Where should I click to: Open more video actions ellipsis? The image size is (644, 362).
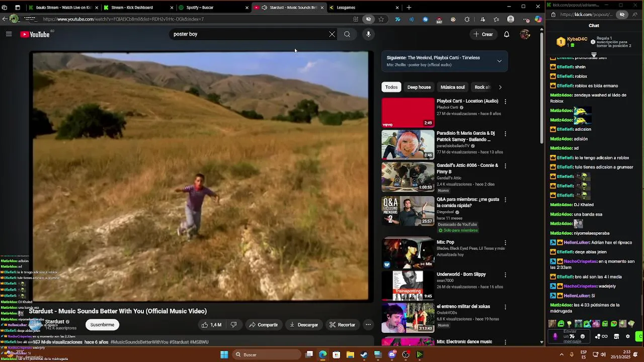(x=368, y=325)
